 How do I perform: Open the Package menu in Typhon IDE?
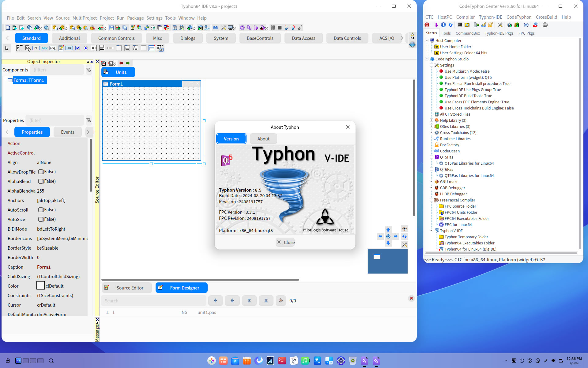tap(135, 18)
